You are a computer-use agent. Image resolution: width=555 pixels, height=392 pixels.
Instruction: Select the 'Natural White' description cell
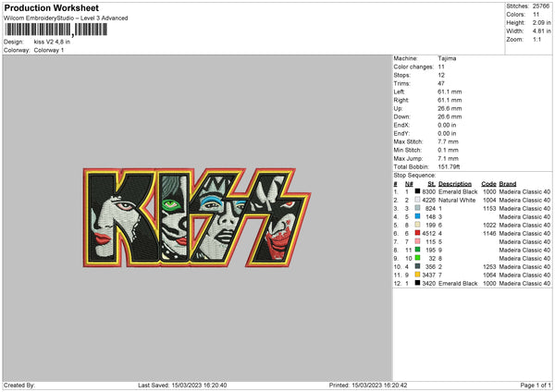click(457, 201)
